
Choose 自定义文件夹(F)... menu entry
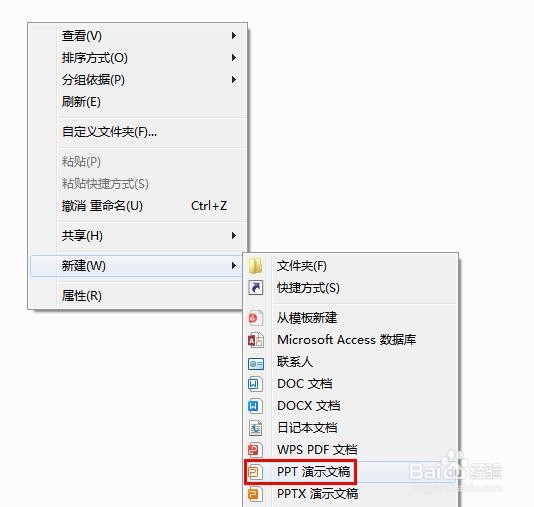(x=138, y=132)
